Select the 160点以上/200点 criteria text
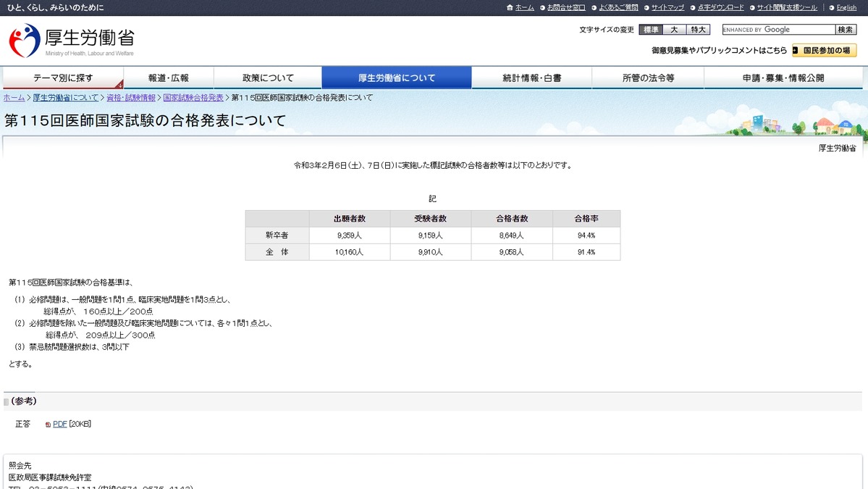This screenshot has height=489, width=868. pyautogui.click(x=118, y=312)
